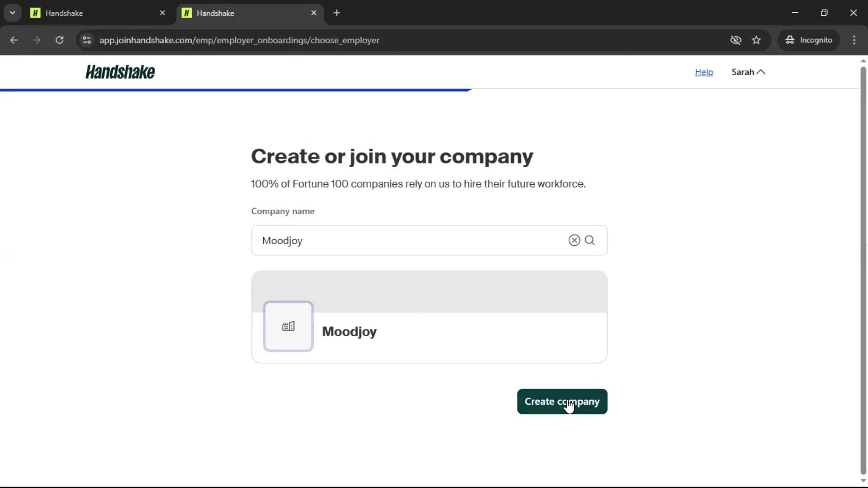This screenshot has height=488, width=868.
Task: Click the magnifier search icon in Company name field
Action: 590,240
